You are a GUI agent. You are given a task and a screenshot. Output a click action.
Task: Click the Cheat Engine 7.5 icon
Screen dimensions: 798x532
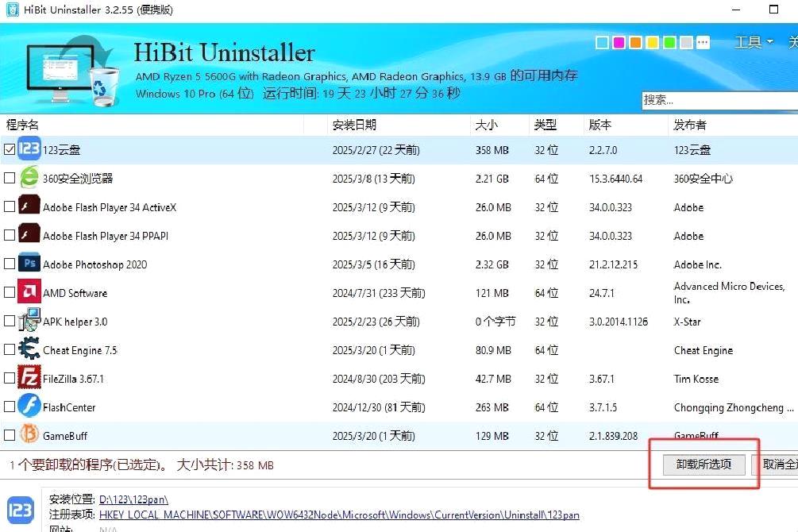coord(29,349)
